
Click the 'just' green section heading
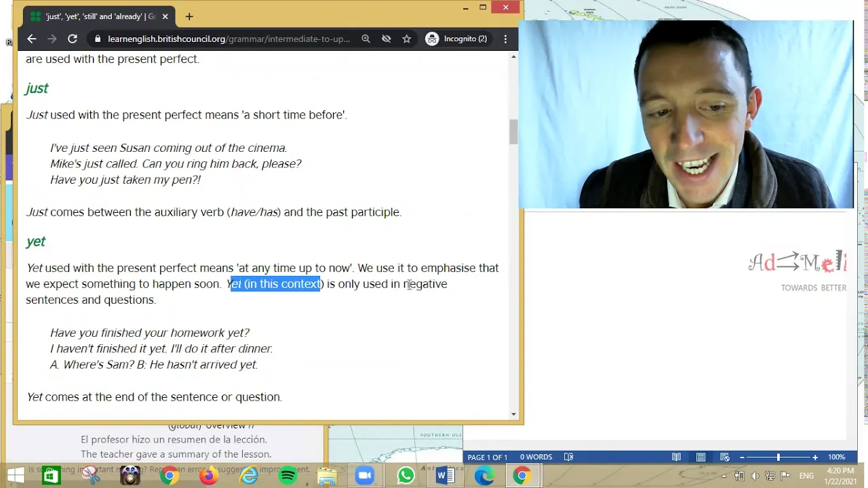coord(37,88)
